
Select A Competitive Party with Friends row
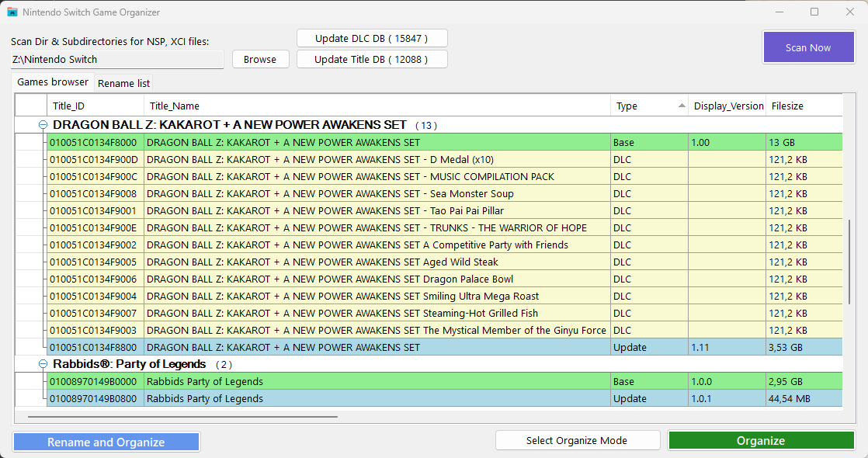(x=445, y=245)
